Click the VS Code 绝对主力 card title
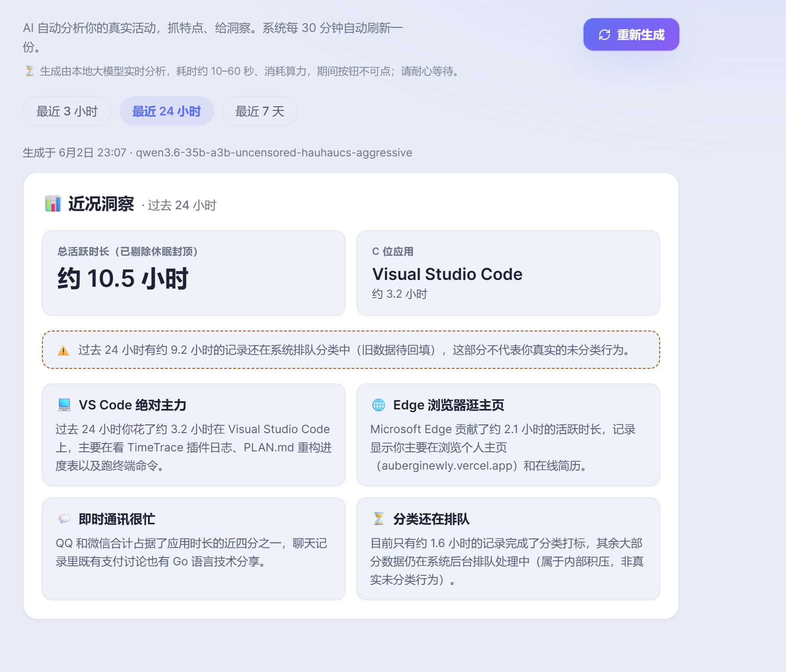 [x=133, y=405]
